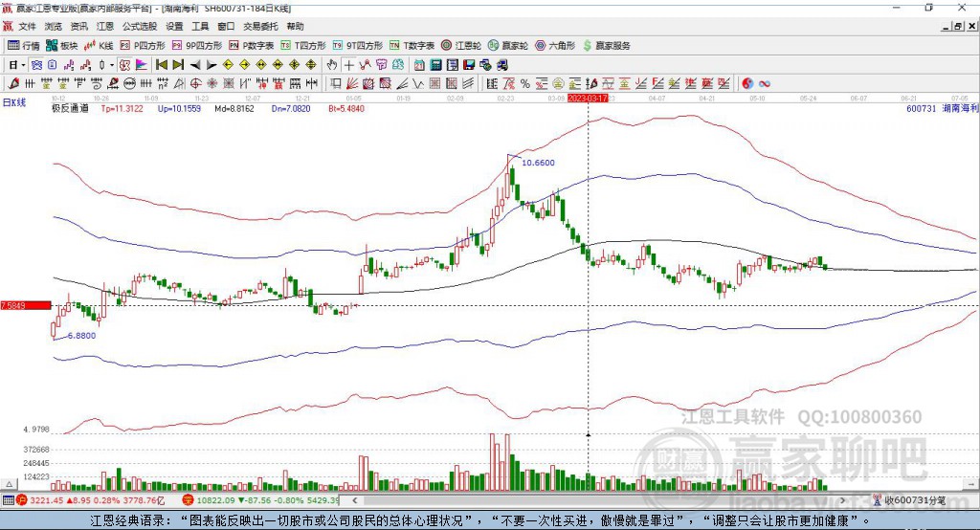Select the percent % line tool
The height and width of the screenshot is (530, 980).
[524, 83]
